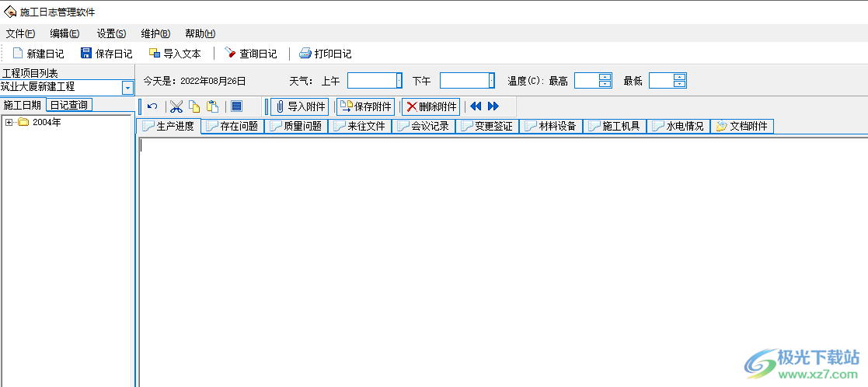
Task: Click the select-all lines icon
Action: coord(236,106)
